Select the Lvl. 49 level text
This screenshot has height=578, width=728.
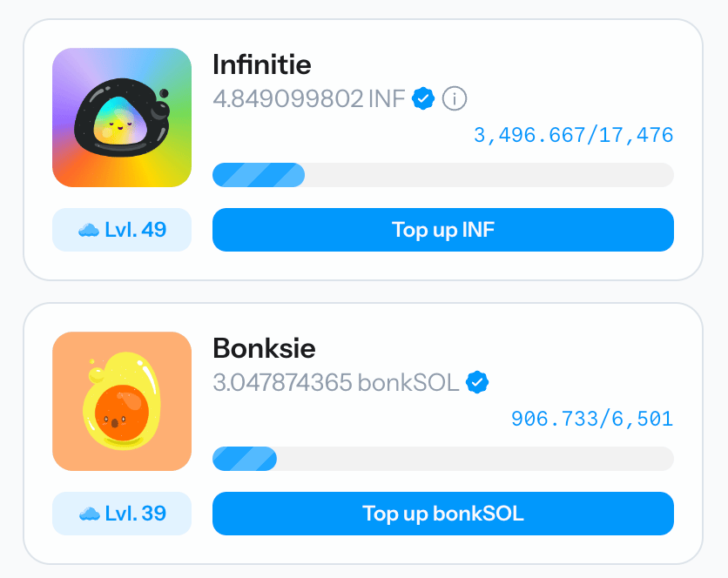135,231
